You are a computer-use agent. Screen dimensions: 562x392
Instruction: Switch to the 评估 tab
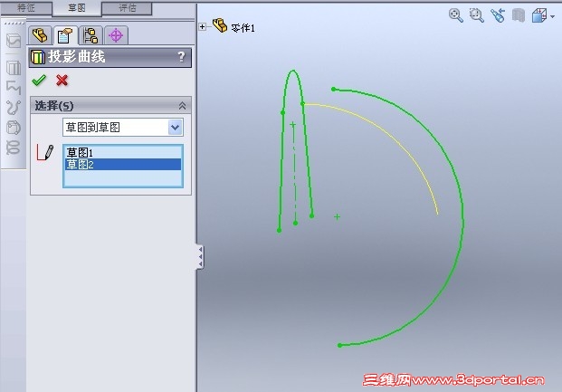pyautogui.click(x=128, y=8)
